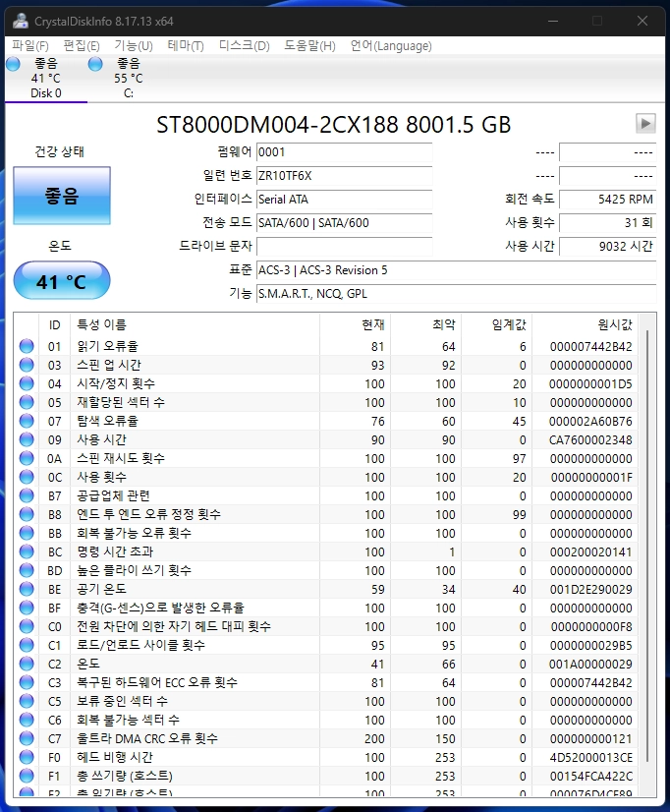
Task: Click the CrystalDiskInfo app icon in title bar
Action: (21, 21)
